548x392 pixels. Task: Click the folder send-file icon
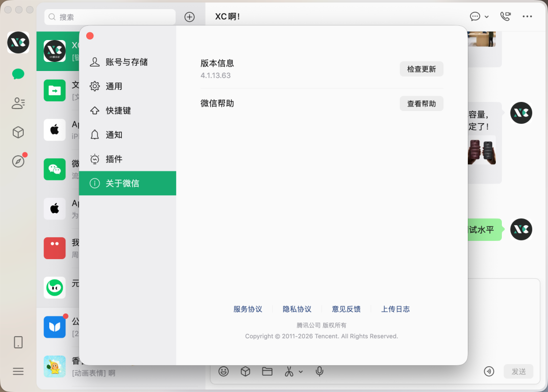[x=267, y=371]
